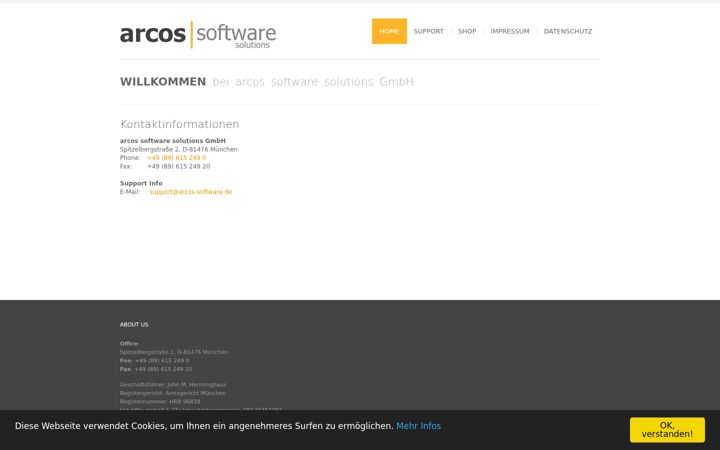Select fax number in contact information section
Screen dimensions: 720x450
(179, 166)
